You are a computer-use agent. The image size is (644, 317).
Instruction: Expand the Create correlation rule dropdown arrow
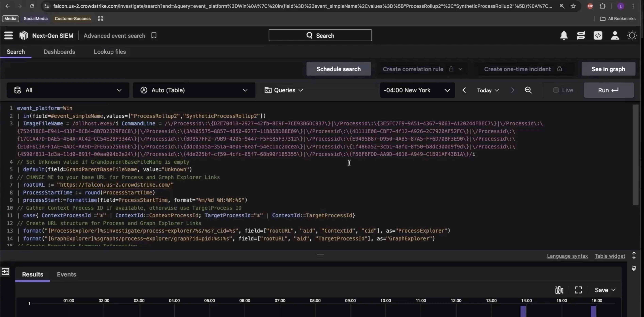pos(460,69)
